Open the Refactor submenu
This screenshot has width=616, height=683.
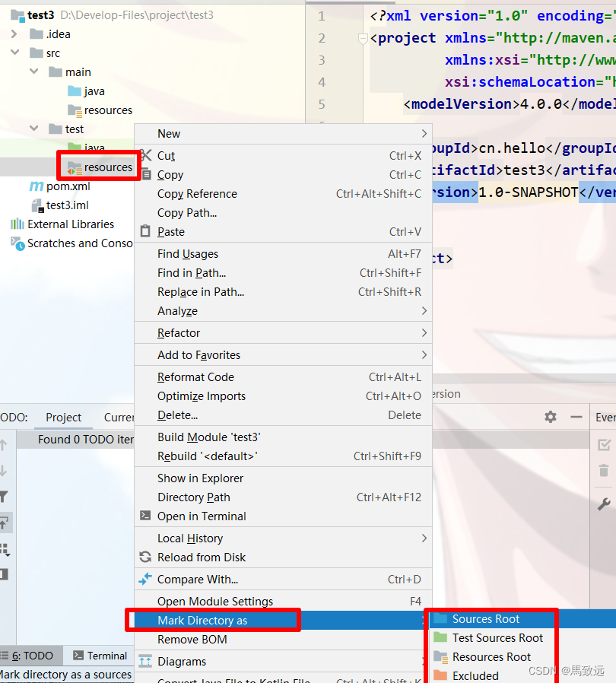pyautogui.click(x=283, y=333)
